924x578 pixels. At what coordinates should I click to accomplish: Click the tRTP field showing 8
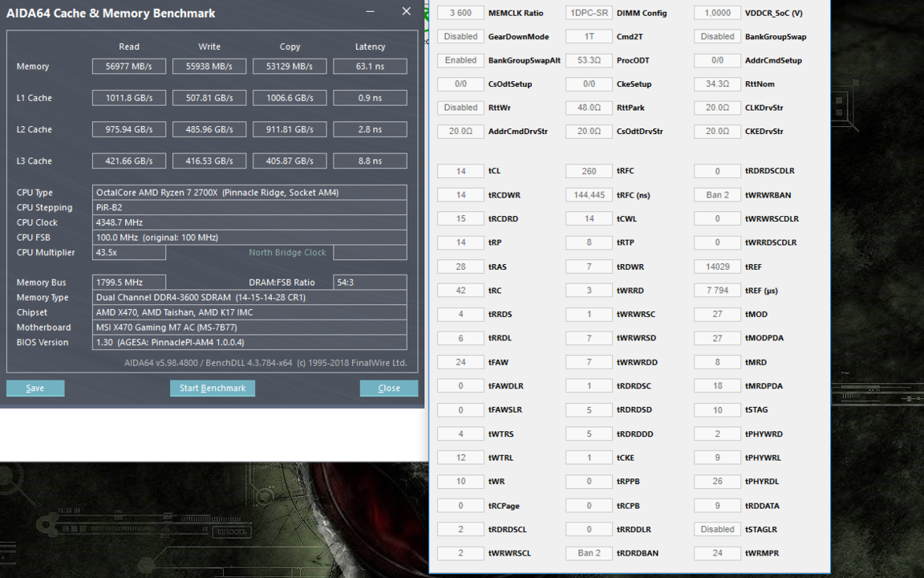[x=590, y=242]
